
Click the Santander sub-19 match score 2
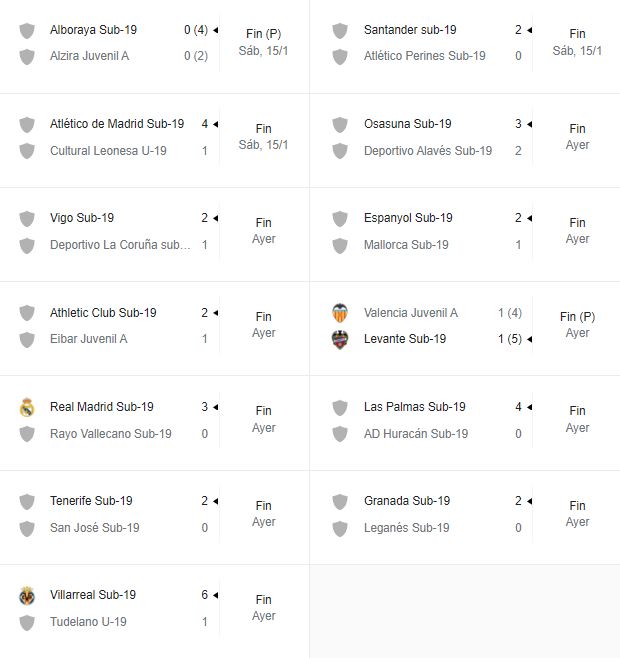(518, 30)
